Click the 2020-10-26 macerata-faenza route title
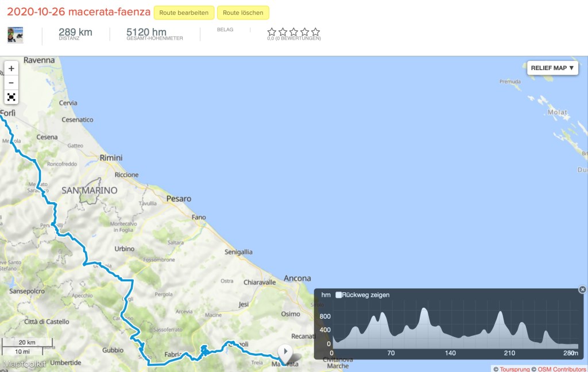Viewport: 588px width, 372px height. pyautogui.click(x=79, y=12)
